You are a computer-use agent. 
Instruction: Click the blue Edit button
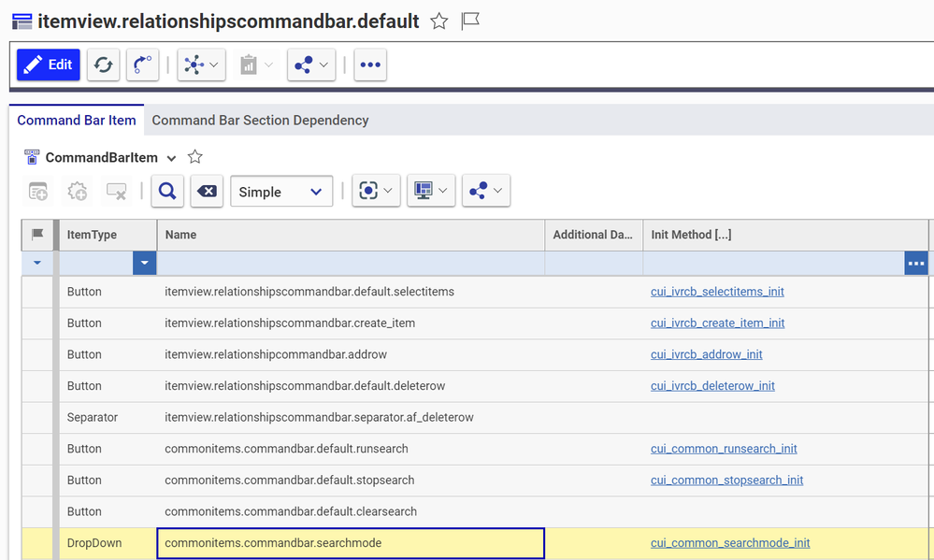49,65
